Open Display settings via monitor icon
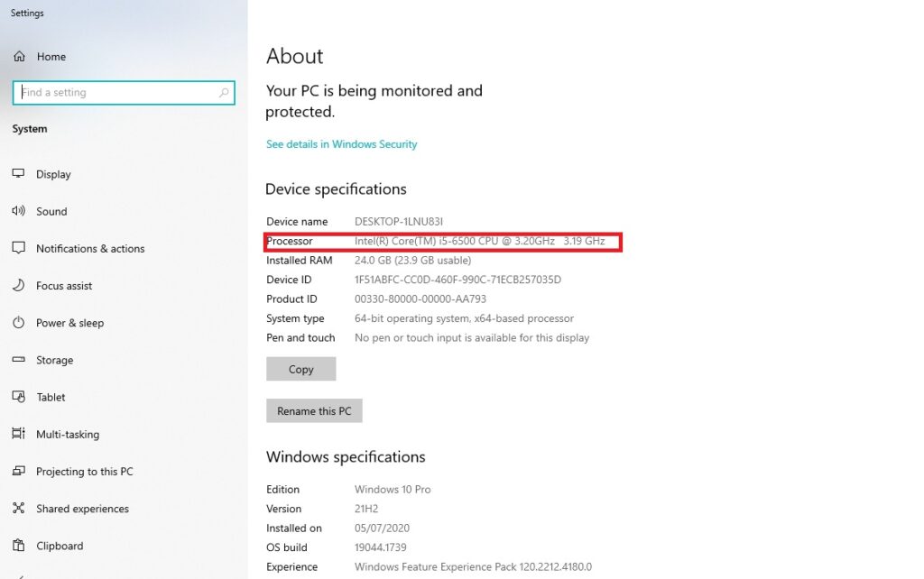Screen dimensions: 924x579 [x=19, y=174]
